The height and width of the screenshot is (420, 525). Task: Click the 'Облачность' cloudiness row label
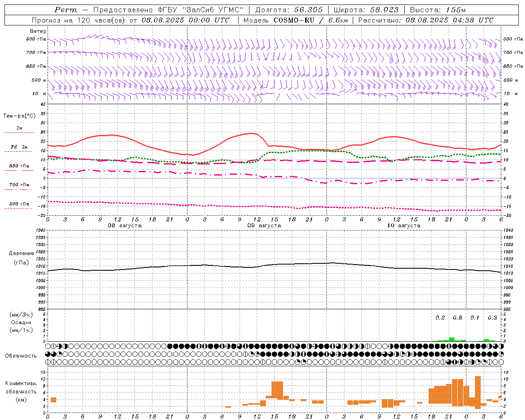coord(21,356)
